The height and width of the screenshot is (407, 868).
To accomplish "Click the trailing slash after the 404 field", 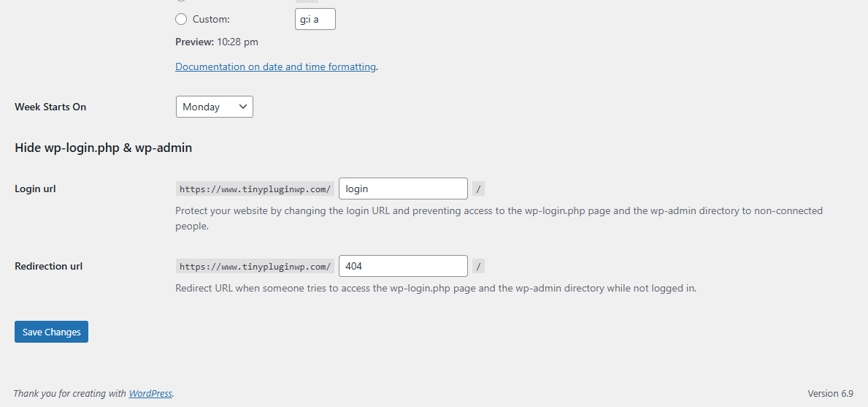I will click(479, 267).
